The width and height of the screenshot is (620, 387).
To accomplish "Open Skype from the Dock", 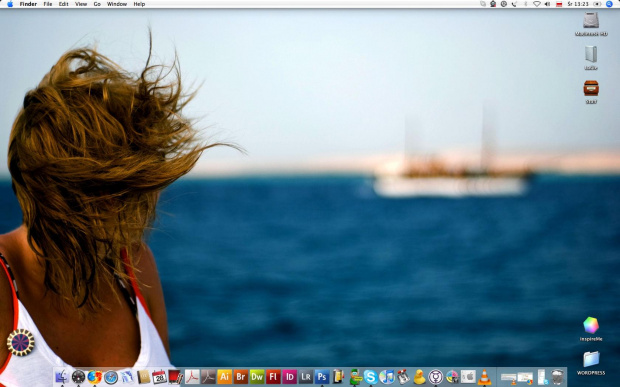I will 370,377.
